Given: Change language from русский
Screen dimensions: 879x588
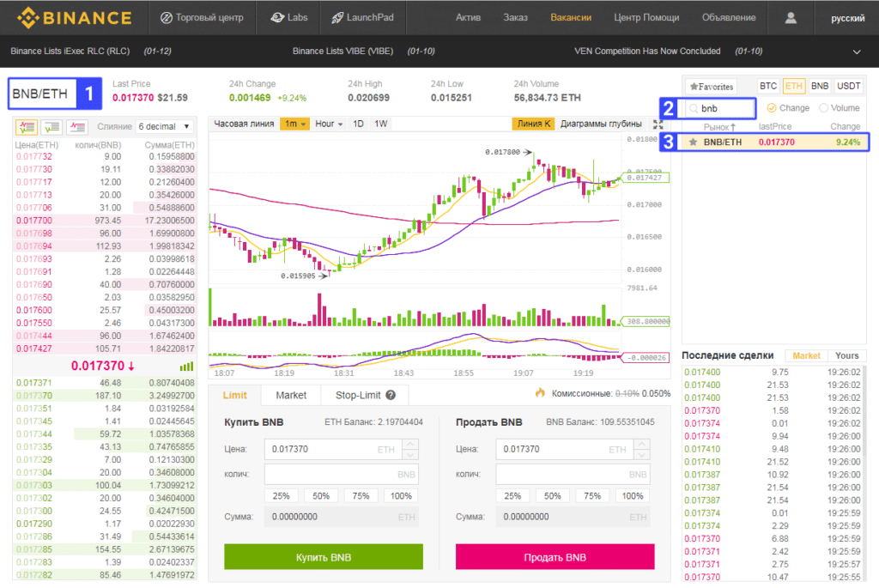Looking at the screenshot, I should 847,19.
